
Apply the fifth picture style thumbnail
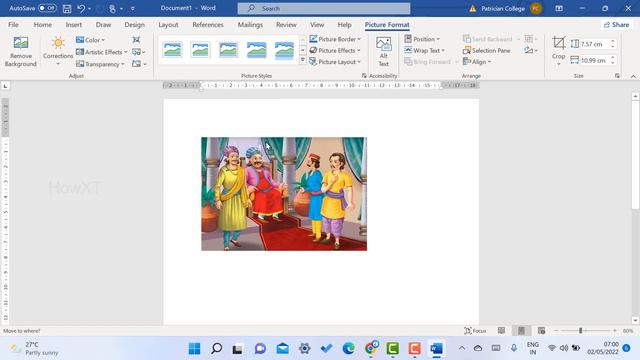284,50
